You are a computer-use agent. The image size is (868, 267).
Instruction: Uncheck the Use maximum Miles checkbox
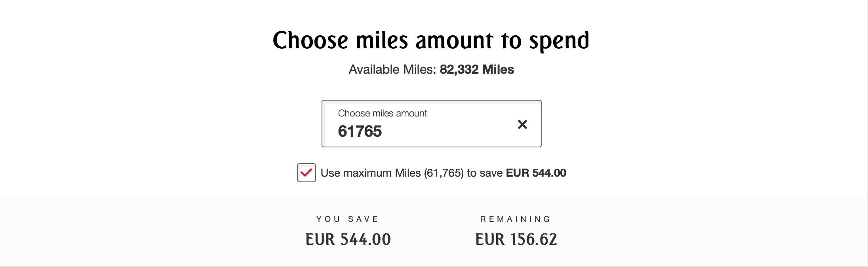306,173
